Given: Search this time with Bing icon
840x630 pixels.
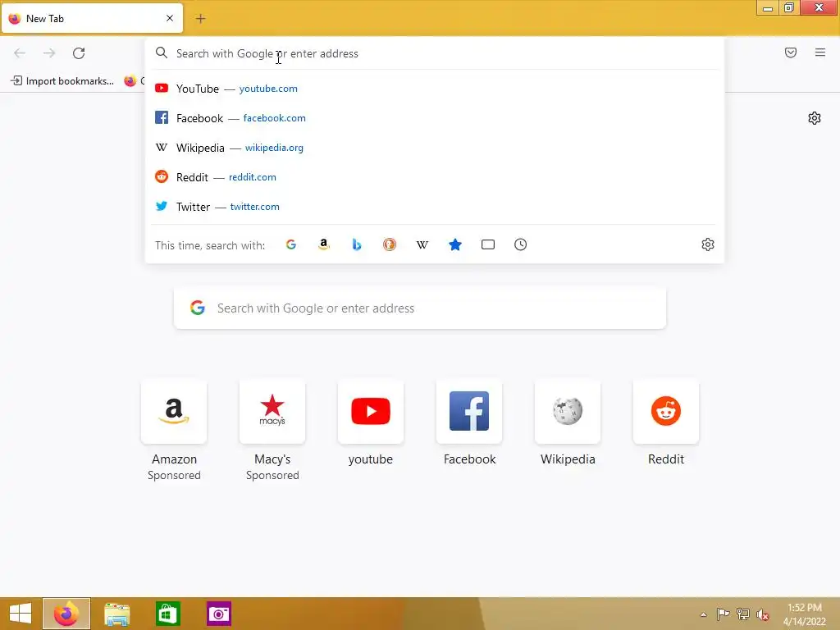Looking at the screenshot, I should [357, 244].
